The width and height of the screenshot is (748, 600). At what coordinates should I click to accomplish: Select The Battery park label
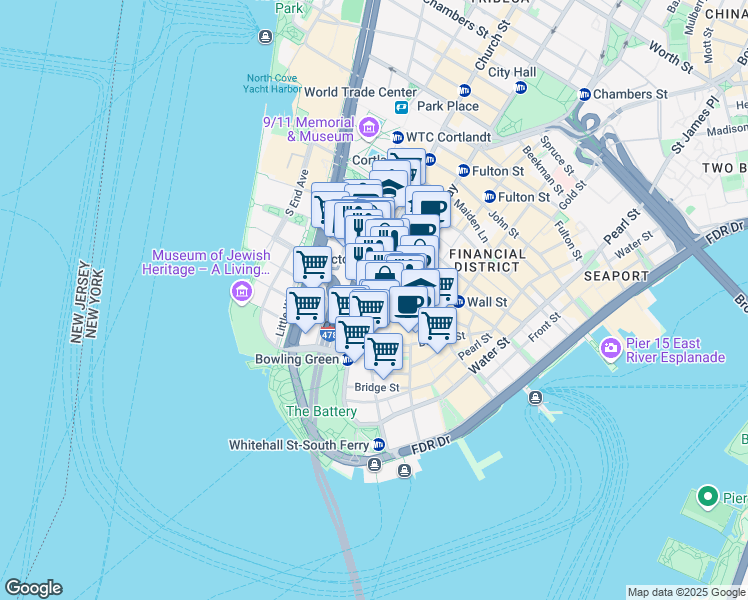[x=322, y=411]
